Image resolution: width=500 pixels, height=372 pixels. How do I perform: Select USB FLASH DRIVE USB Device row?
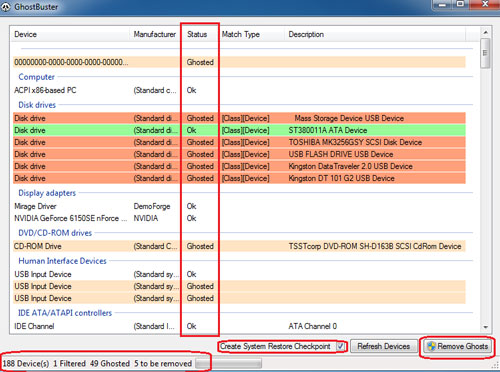tap(239, 154)
